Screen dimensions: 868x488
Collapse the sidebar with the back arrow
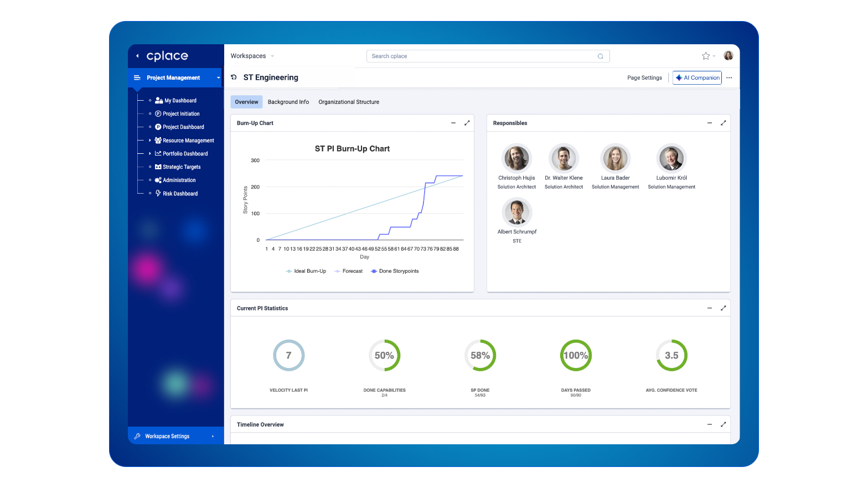click(x=137, y=56)
